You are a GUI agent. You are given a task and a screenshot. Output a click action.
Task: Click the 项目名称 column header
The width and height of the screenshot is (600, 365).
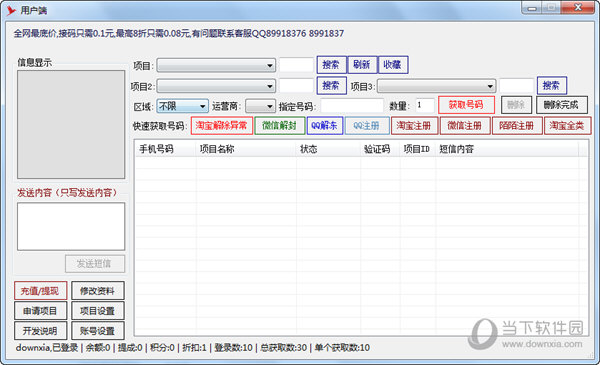pos(246,149)
